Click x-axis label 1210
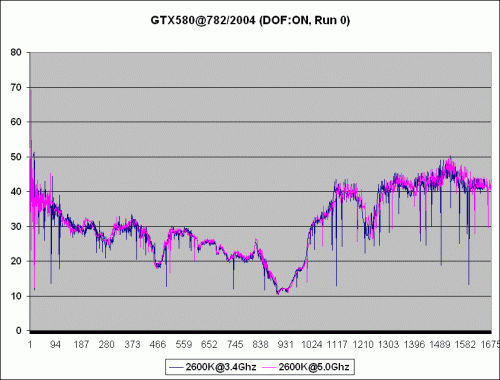This screenshot has height=380, width=500. (x=363, y=344)
